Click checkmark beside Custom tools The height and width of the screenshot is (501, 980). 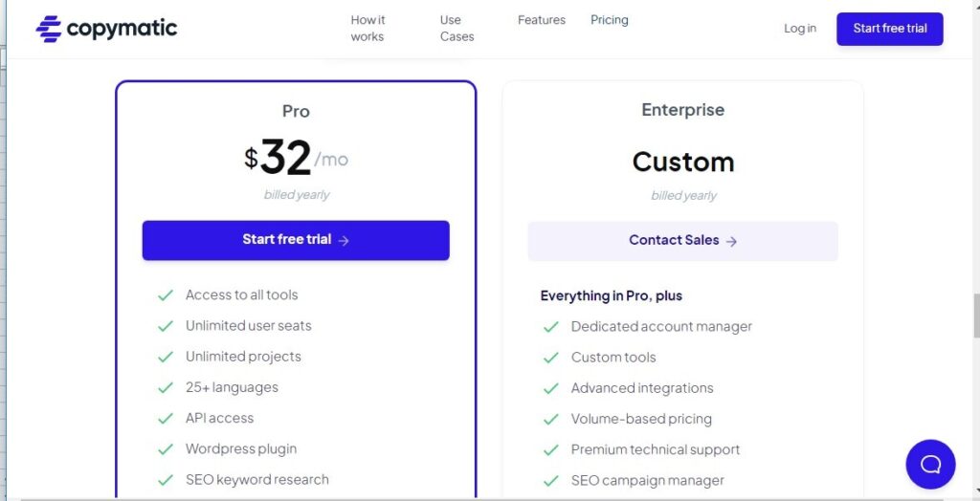coord(551,358)
